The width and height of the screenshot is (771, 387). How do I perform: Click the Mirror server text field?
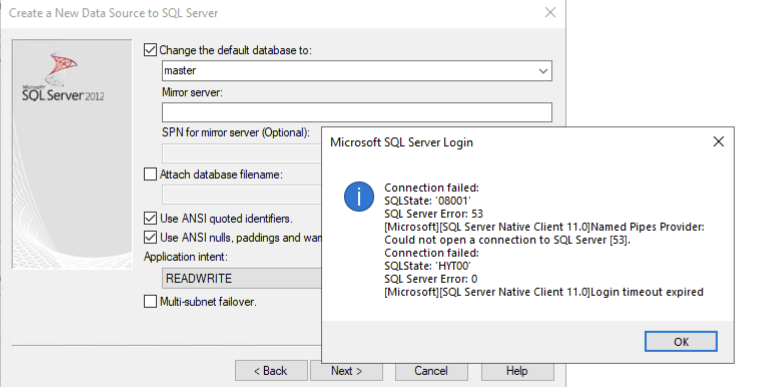click(357, 112)
